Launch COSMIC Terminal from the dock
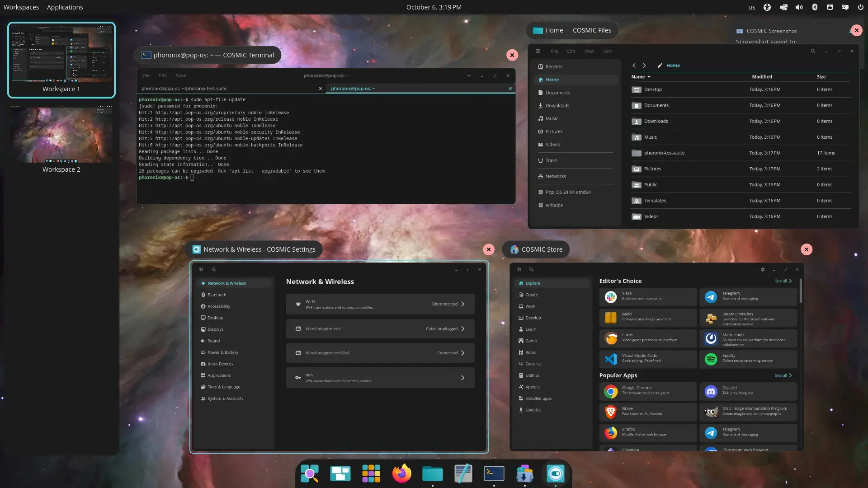The height and width of the screenshot is (488, 868). (494, 474)
